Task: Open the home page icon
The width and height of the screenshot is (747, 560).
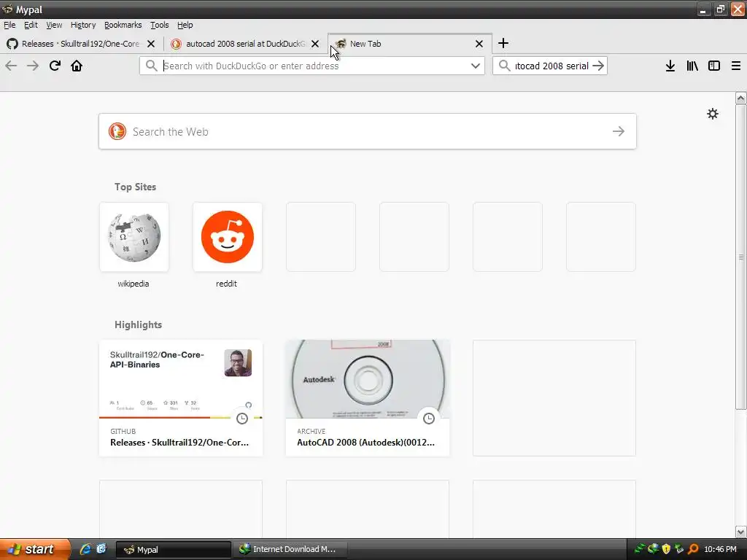Action: (x=77, y=66)
